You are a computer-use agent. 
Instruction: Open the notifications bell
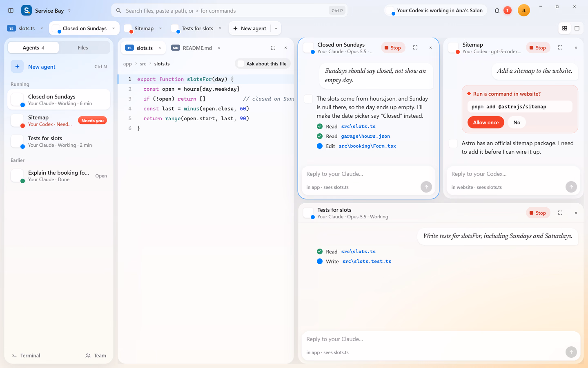coord(497,11)
